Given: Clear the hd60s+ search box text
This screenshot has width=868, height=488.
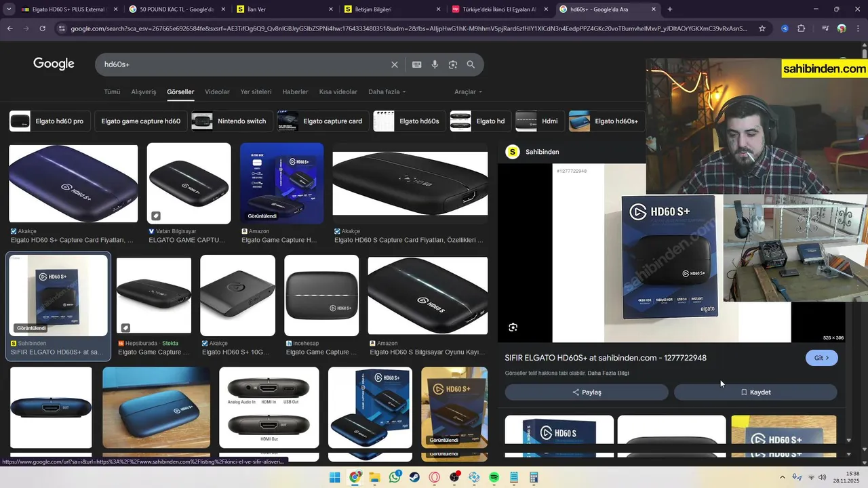Looking at the screenshot, I should tap(395, 64).
